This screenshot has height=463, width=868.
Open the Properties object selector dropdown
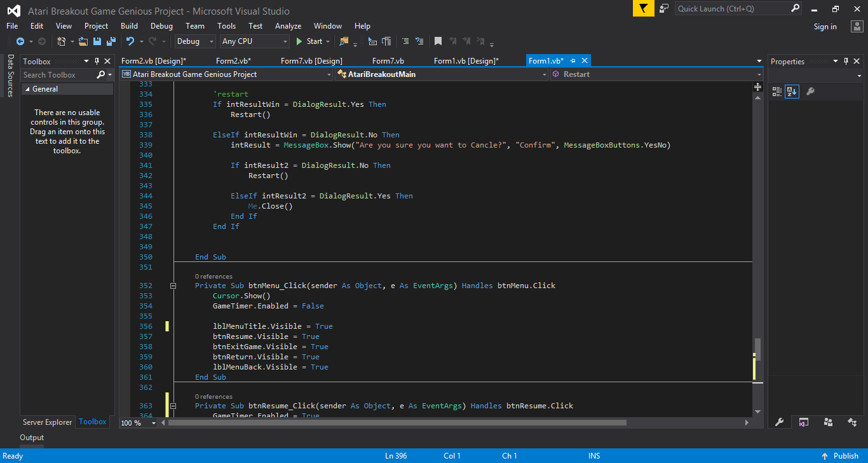[858, 76]
